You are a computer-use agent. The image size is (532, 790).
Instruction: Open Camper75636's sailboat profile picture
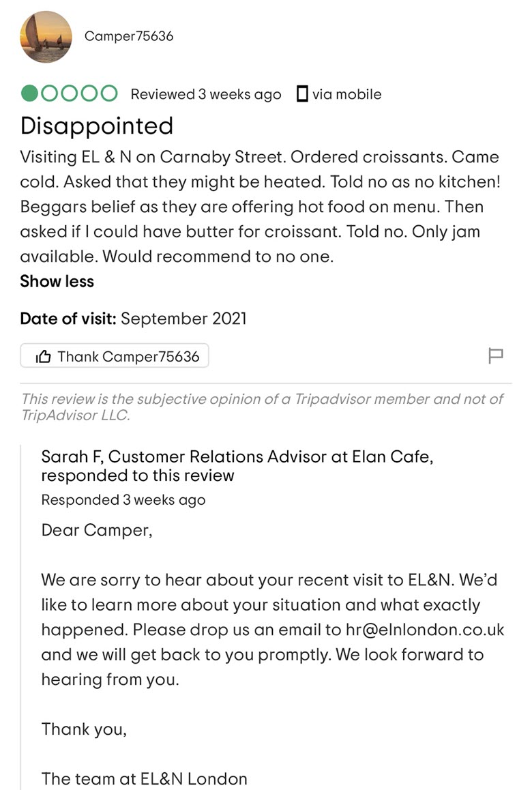pos(46,37)
